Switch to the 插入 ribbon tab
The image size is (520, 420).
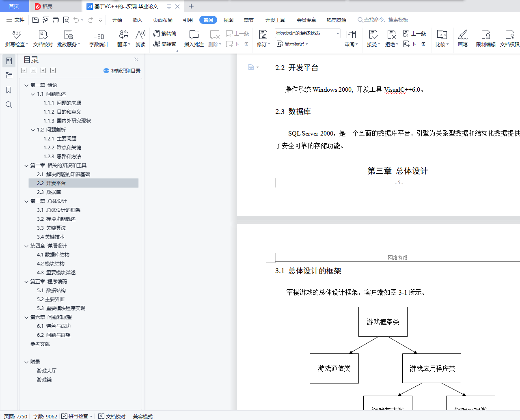pyautogui.click(x=138, y=20)
